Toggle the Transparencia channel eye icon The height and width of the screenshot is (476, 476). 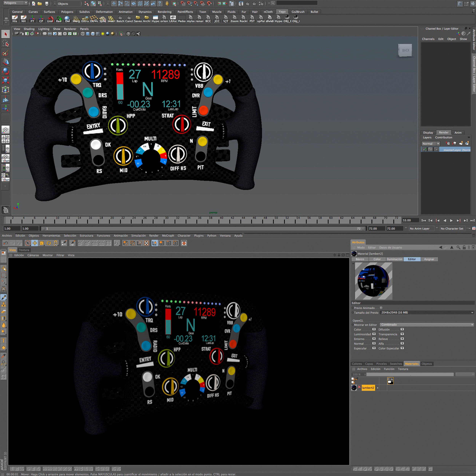[402, 334]
